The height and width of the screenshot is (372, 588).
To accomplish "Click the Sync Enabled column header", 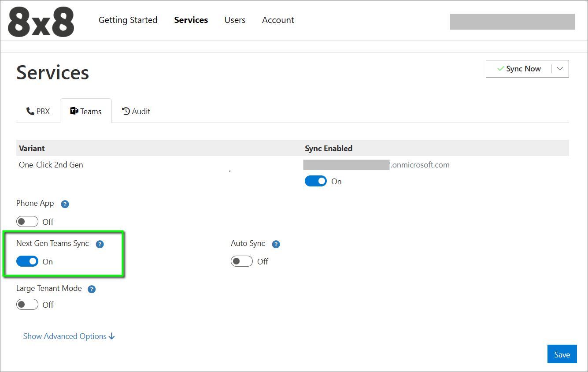I will click(x=329, y=149).
